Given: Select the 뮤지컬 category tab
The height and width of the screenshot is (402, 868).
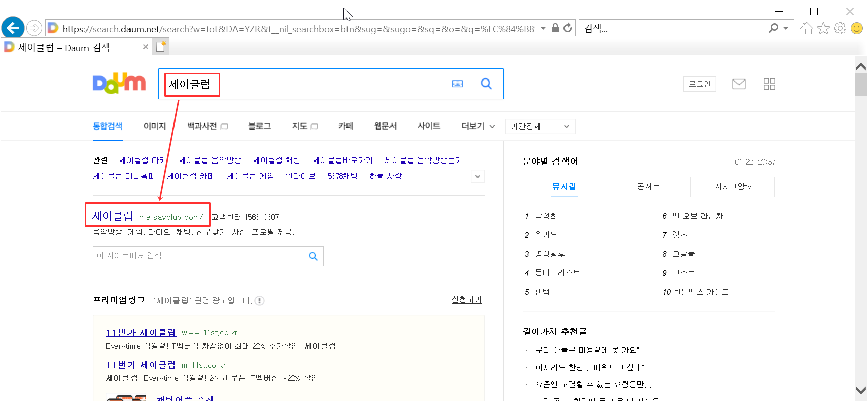Looking at the screenshot, I should pos(565,187).
